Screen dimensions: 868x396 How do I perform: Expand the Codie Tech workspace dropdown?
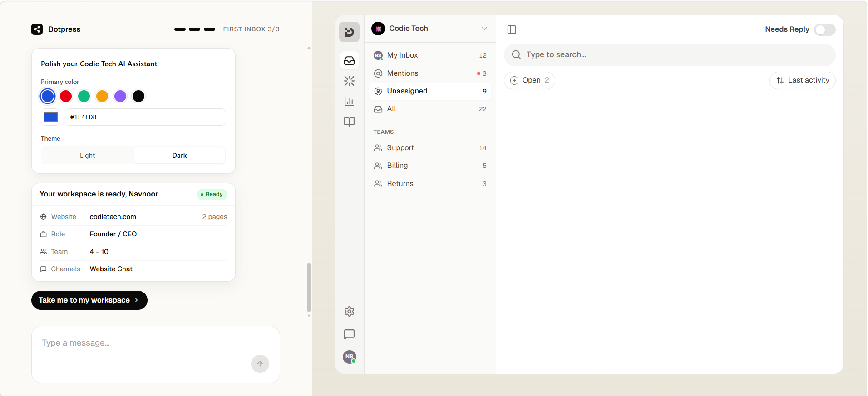(484, 29)
